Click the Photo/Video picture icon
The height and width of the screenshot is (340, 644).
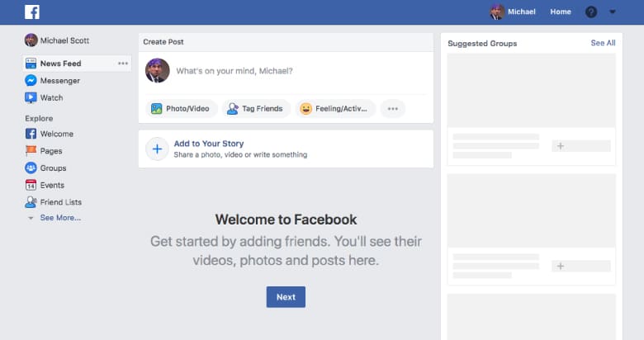click(157, 108)
